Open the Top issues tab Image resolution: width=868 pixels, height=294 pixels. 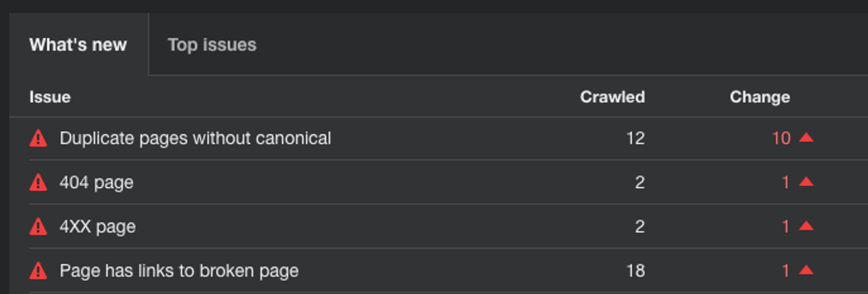click(x=212, y=45)
